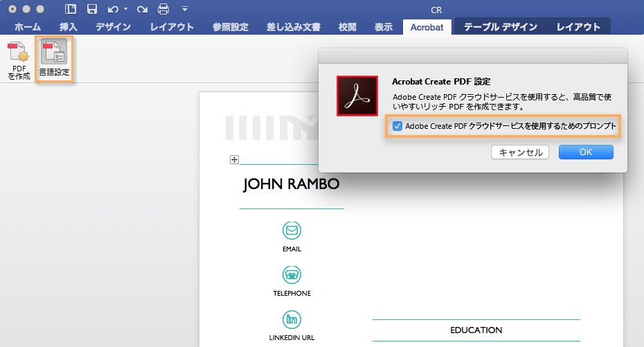Toggle the sidebar layout icon

tap(71, 9)
